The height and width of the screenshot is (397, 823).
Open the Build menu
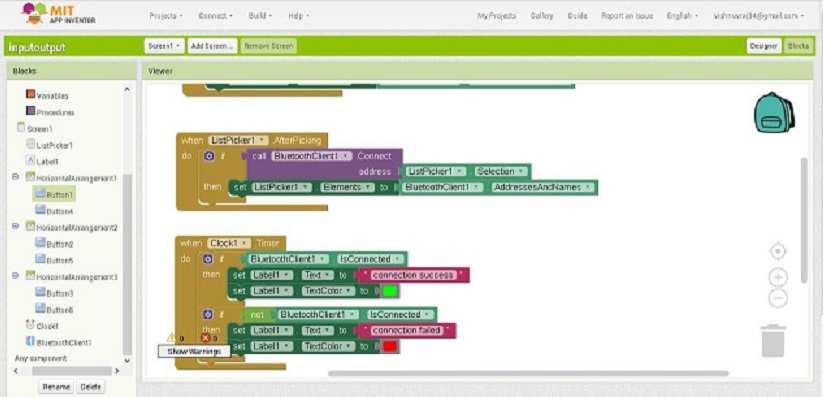pos(260,16)
